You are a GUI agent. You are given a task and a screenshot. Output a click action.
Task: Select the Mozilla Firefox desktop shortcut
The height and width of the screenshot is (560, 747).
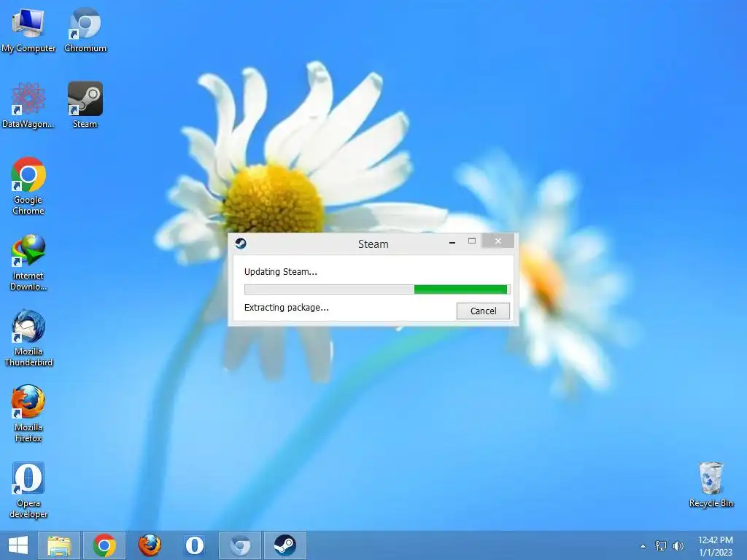pyautogui.click(x=28, y=414)
